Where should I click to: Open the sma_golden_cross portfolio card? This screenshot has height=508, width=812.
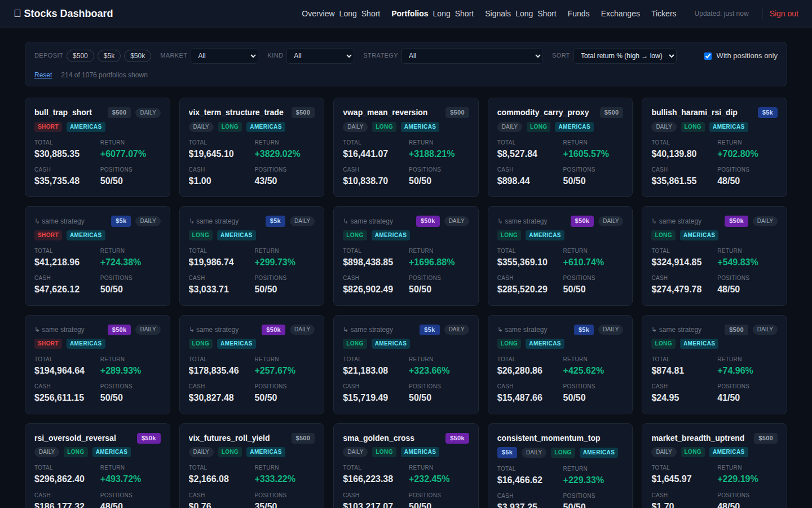(x=406, y=466)
